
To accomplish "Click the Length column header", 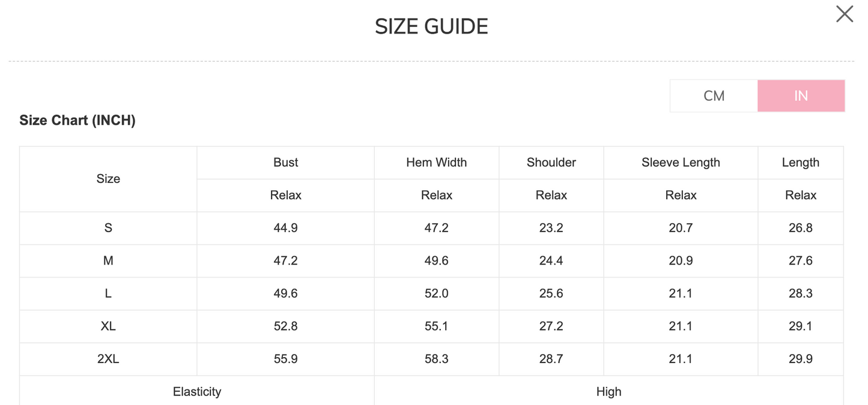I will pos(800,163).
